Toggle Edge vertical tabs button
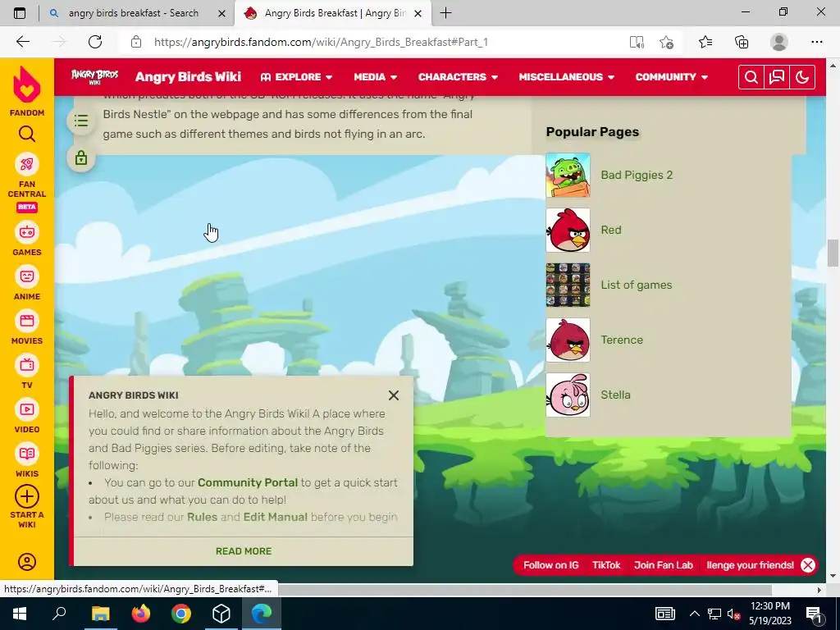Image resolution: width=840 pixels, height=630 pixels. pos(20,13)
